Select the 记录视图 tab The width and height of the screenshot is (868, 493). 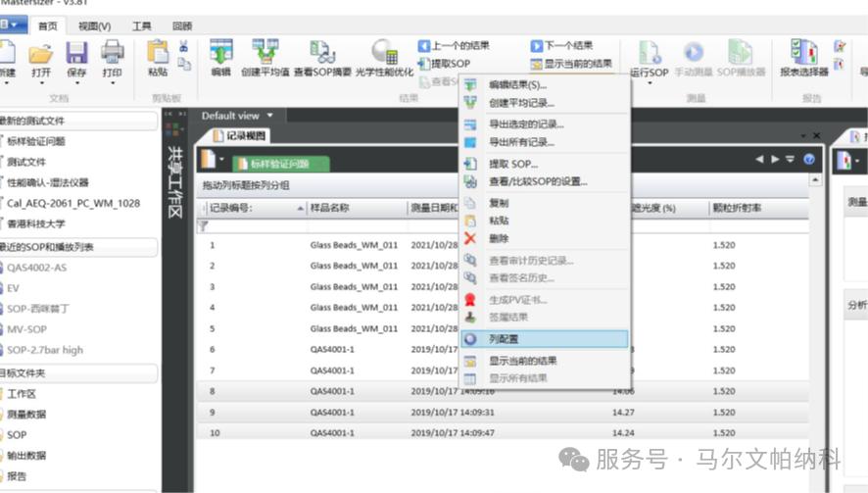tap(241, 135)
